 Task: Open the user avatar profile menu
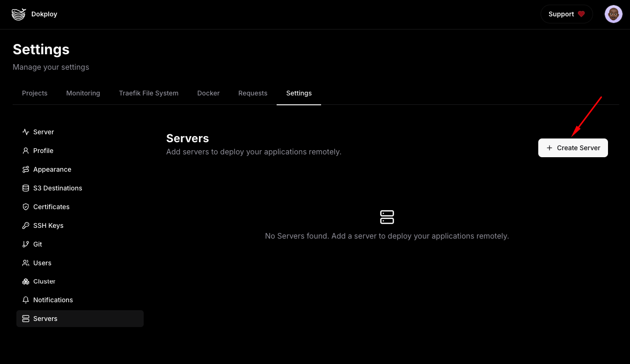click(x=613, y=14)
